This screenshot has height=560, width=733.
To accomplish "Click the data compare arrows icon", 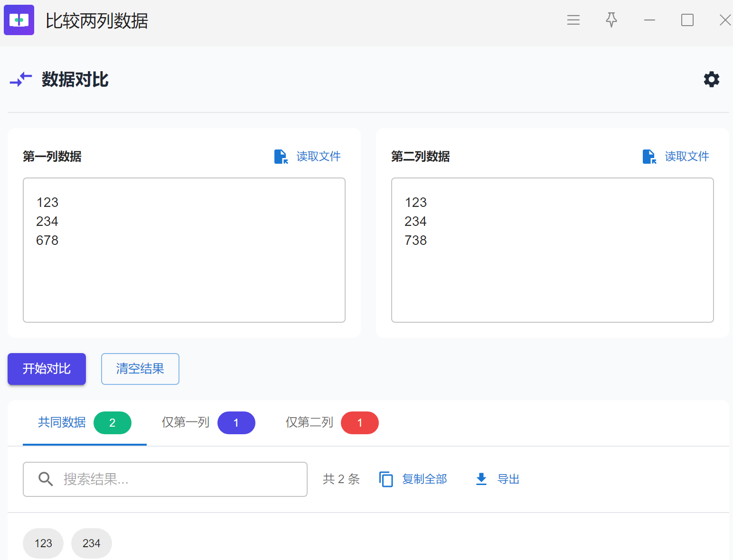I will point(21,79).
